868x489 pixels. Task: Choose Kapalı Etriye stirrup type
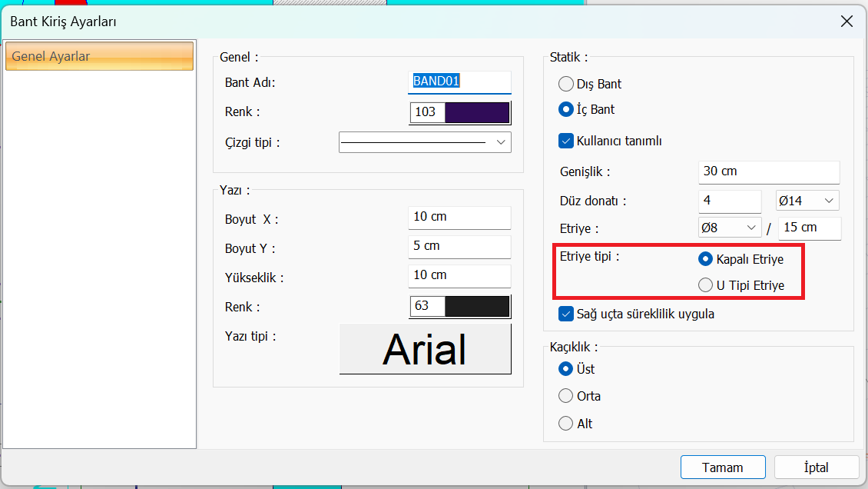click(705, 259)
